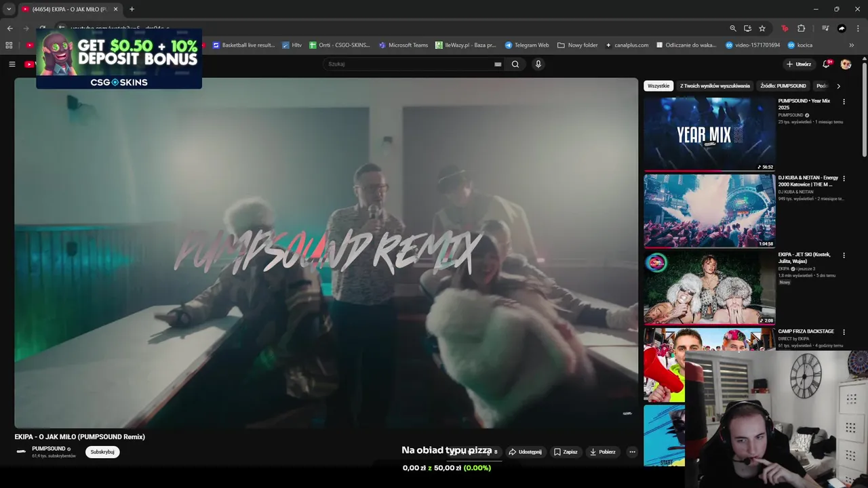Open more actions three-dot under video
Viewport: 868px width, 488px height.
632,452
